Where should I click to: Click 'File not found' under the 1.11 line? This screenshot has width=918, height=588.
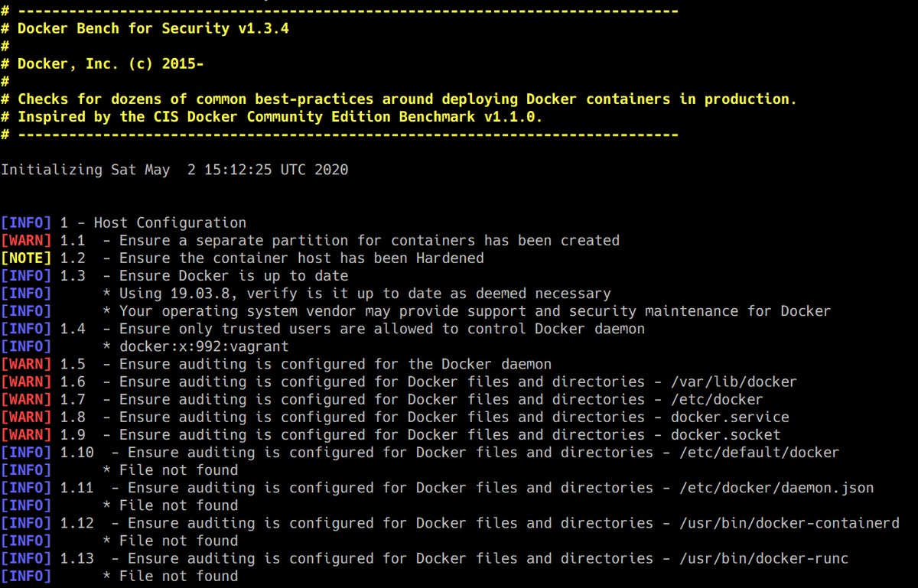tap(178, 505)
